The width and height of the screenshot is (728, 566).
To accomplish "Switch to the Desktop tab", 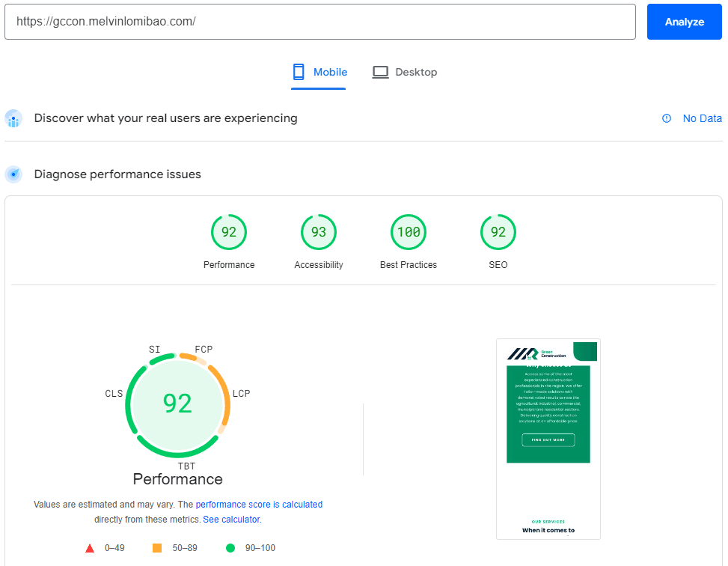I will (x=405, y=72).
